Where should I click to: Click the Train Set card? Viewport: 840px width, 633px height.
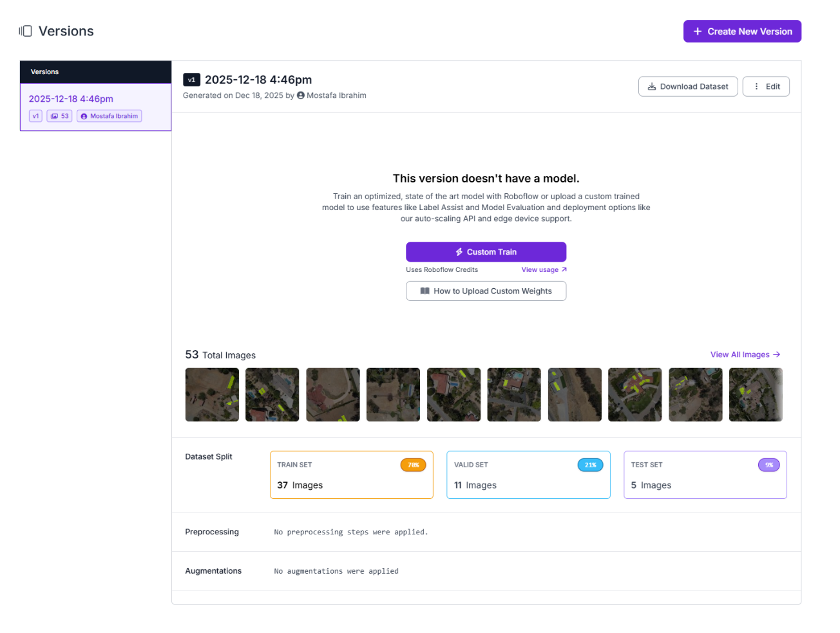(x=352, y=475)
